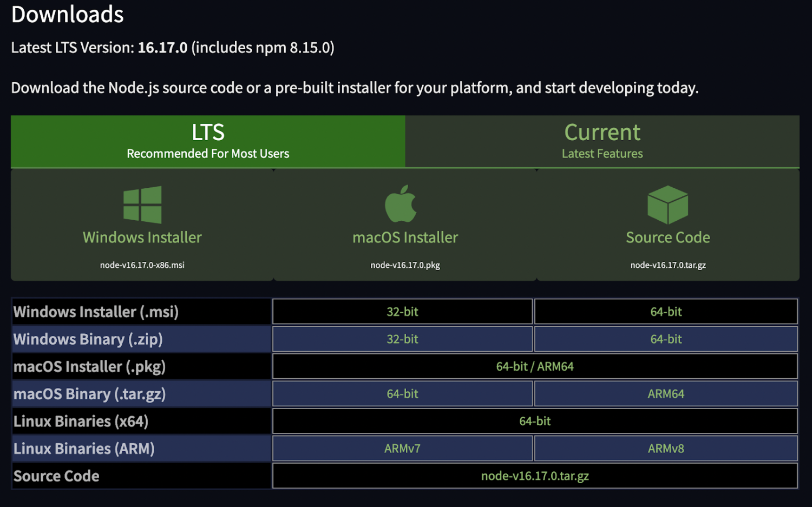
Task: Download the ARMv7 Linux binary
Action: coord(402,449)
